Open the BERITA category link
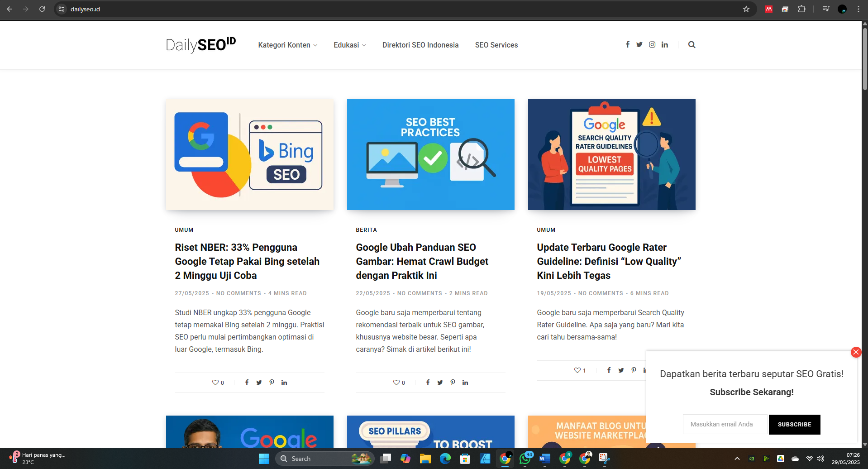The image size is (868, 469). tap(367, 230)
